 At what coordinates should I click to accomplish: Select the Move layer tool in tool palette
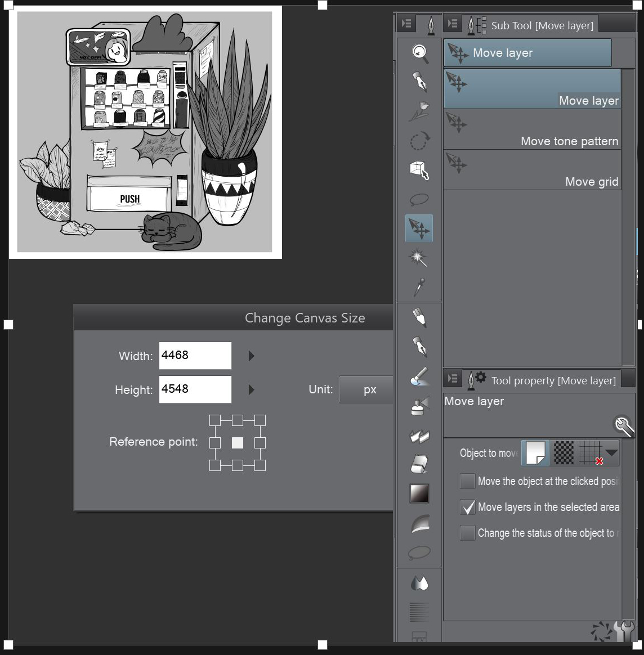(419, 228)
